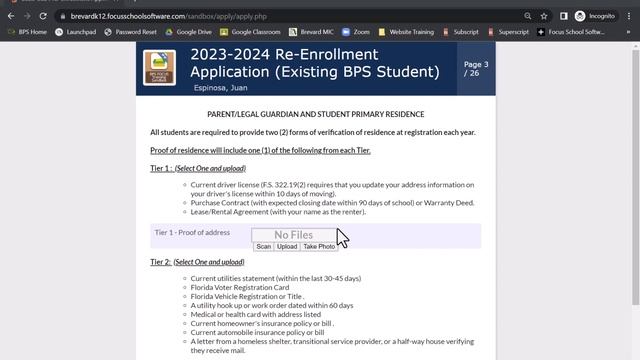Click the BPS Focus application logo
The width and height of the screenshot is (640, 360).
coord(160,68)
